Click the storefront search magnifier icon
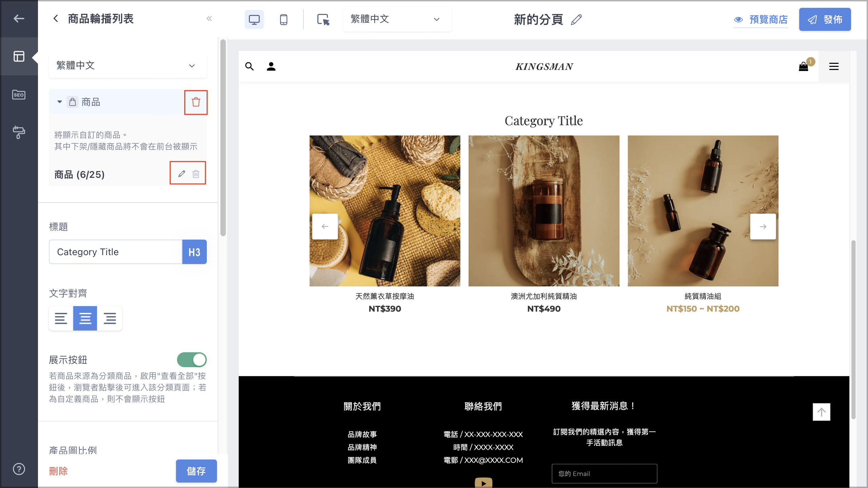 (249, 67)
